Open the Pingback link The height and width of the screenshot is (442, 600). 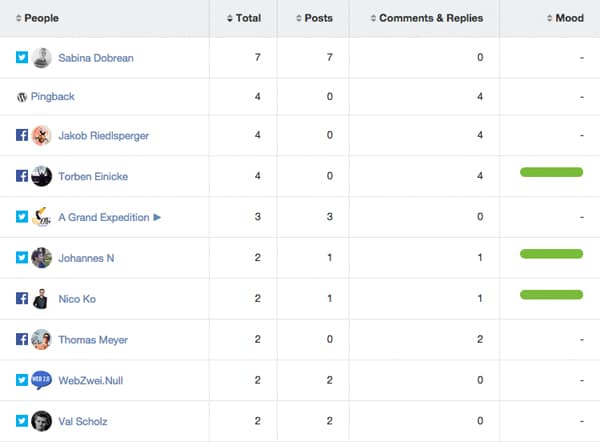[x=53, y=97]
